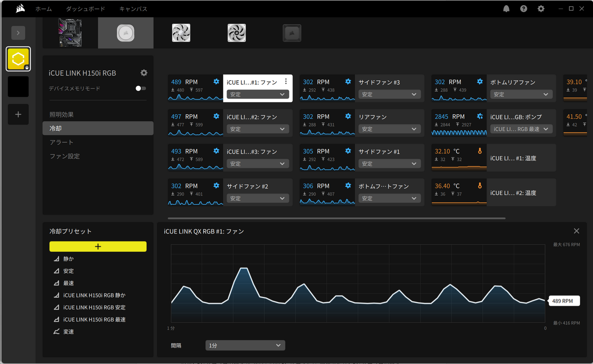This screenshot has height=364, width=593.
Task: Open the application settings gear
Action: pos(541,8)
